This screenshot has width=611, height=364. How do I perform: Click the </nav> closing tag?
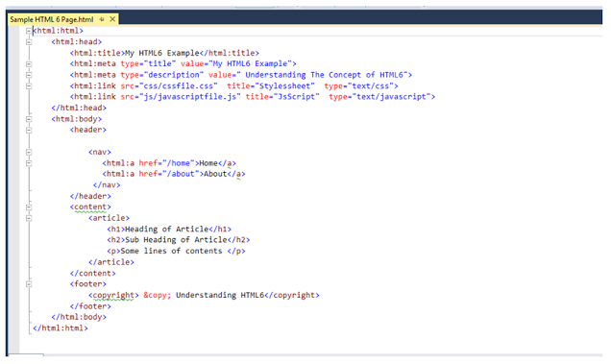click(107, 185)
